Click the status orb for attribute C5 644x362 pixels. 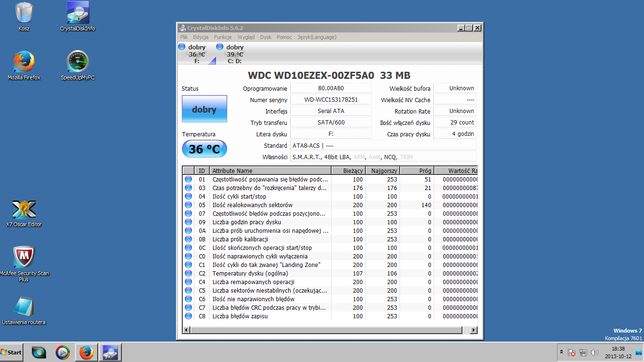point(188,291)
